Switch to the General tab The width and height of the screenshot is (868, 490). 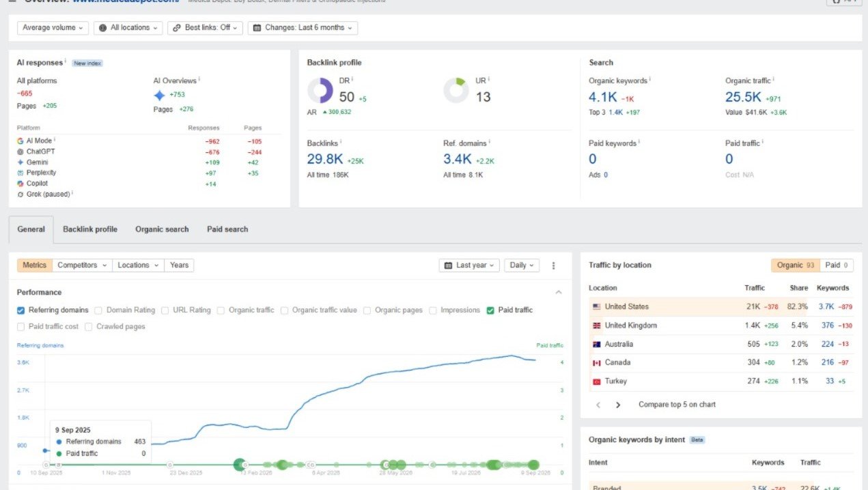pos(31,229)
